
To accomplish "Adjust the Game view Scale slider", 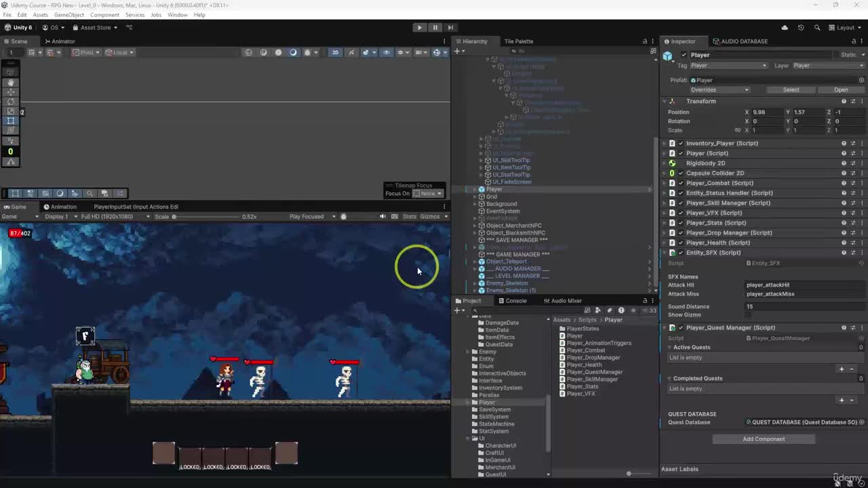I will [x=206, y=217].
